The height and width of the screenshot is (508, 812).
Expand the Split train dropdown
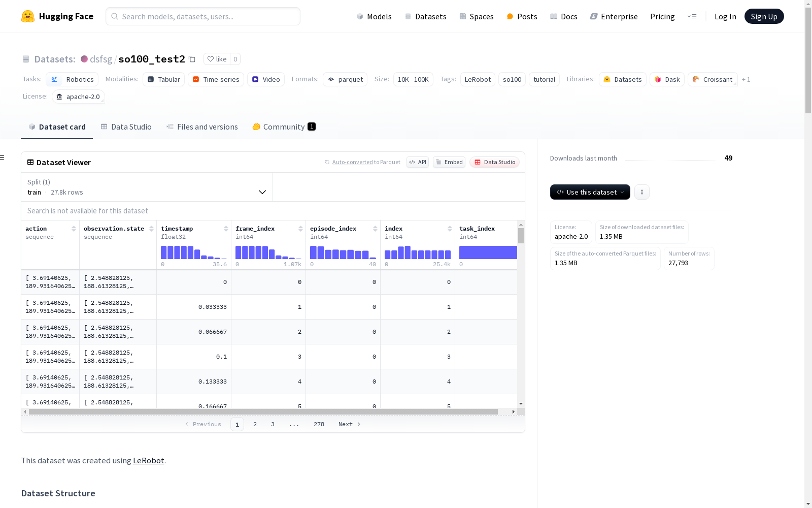(147, 187)
